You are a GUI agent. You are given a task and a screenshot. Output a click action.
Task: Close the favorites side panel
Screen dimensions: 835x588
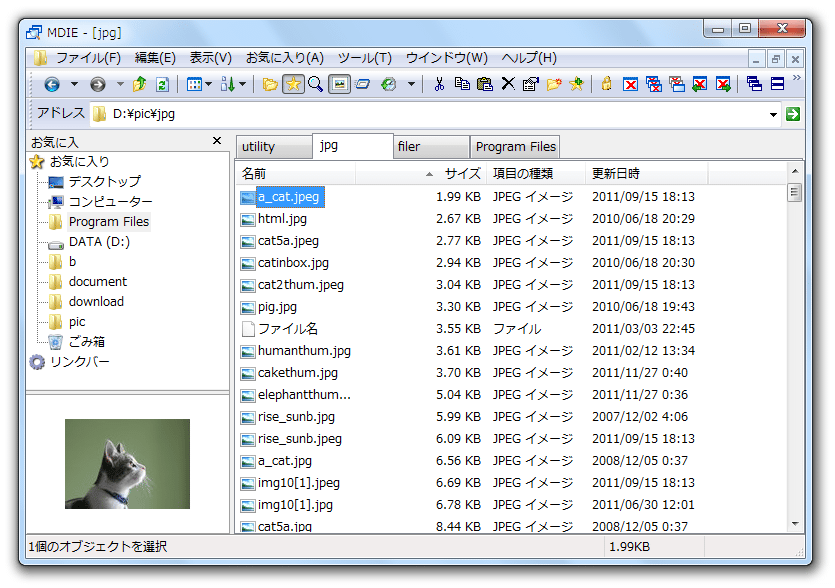(217, 141)
